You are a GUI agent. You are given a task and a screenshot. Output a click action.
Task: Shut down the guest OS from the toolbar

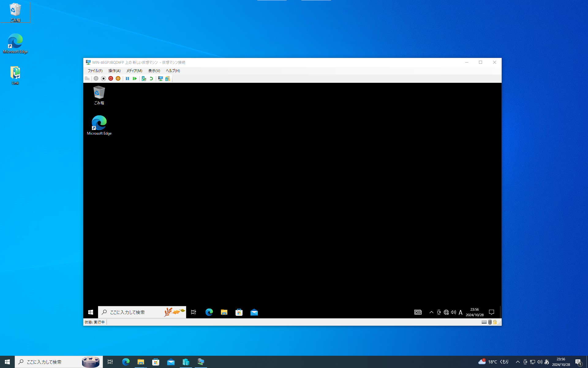click(x=111, y=79)
